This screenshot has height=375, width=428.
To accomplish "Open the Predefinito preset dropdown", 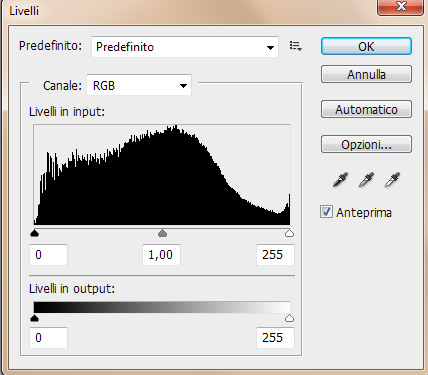I will pos(185,47).
